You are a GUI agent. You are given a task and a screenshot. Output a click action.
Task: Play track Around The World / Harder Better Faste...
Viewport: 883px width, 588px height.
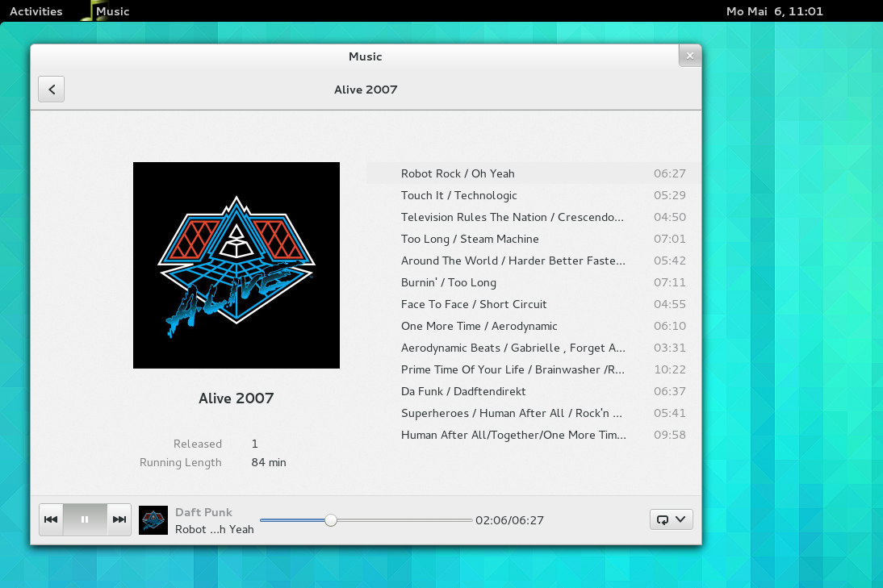coord(534,261)
